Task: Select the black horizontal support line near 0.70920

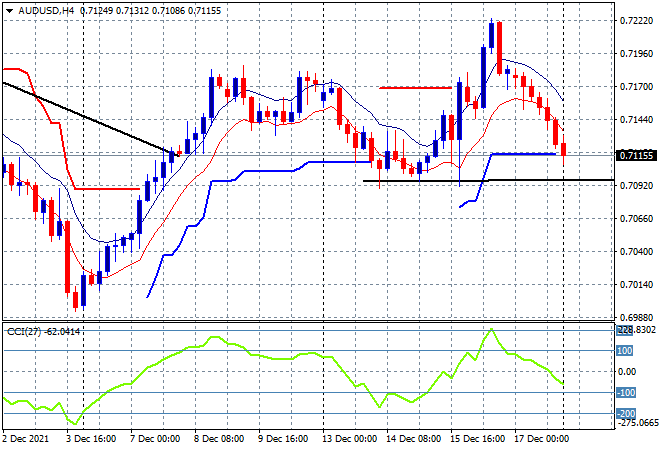Action: [x=488, y=181]
